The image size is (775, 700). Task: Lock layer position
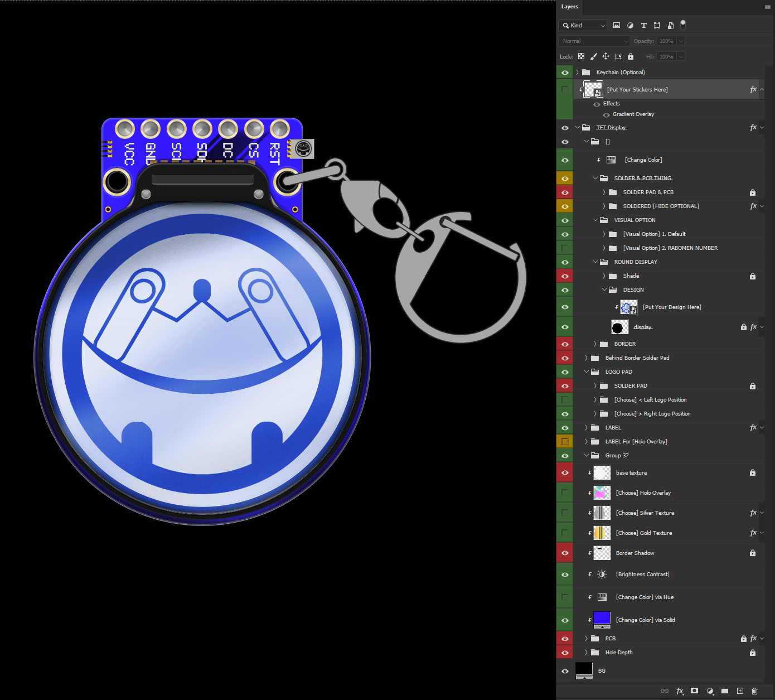point(606,56)
